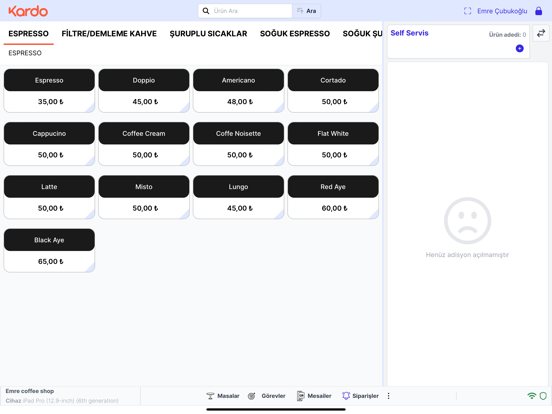552x414 pixels.
Task: Open the three-dot more options menu
Action: click(x=389, y=396)
